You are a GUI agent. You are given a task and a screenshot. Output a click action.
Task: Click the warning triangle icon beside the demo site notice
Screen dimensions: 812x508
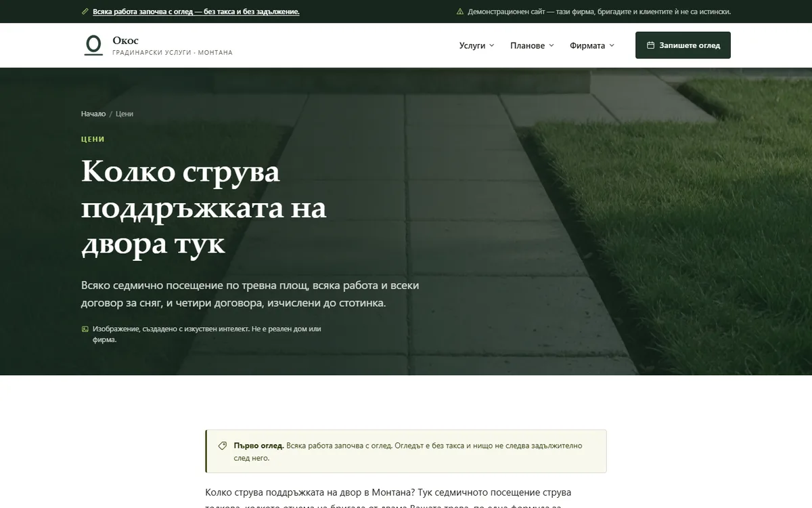(460, 12)
